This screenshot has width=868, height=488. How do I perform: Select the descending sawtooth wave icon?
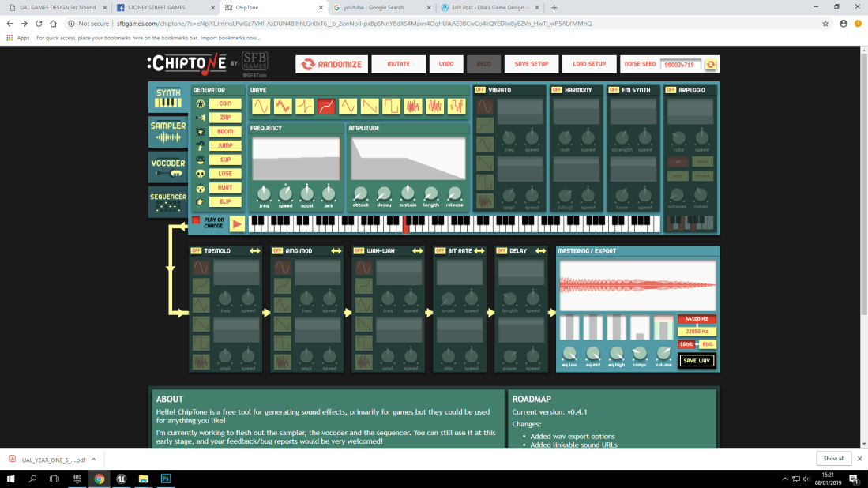[369, 107]
